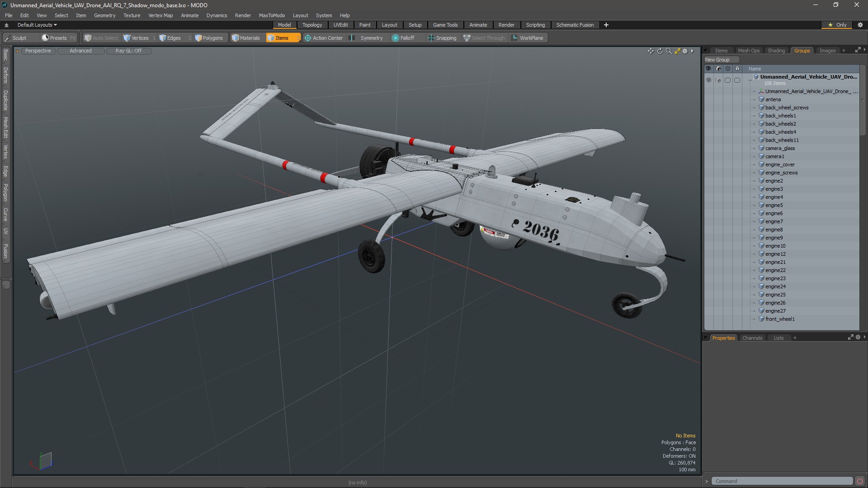This screenshot has width=868, height=488.
Task: Click mesh icon of antena item
Action: tap(761, 99)
